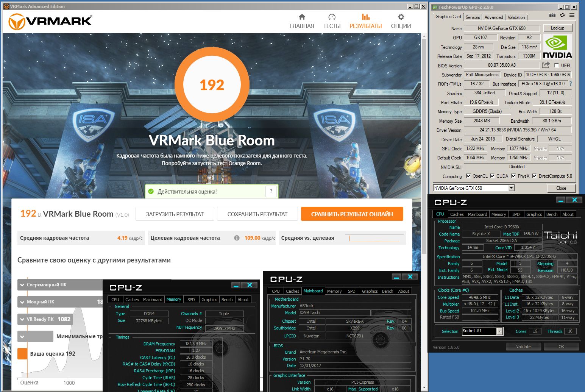Open the РЕЗУЛЬТАТЫ section in VRMark
The image size is (585, 392).
click(365, 21)
